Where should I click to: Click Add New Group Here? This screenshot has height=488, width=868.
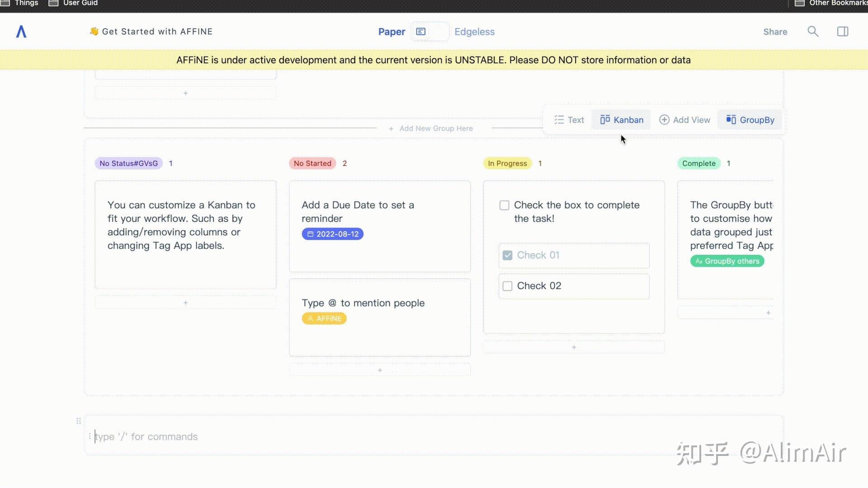(431, 128)
